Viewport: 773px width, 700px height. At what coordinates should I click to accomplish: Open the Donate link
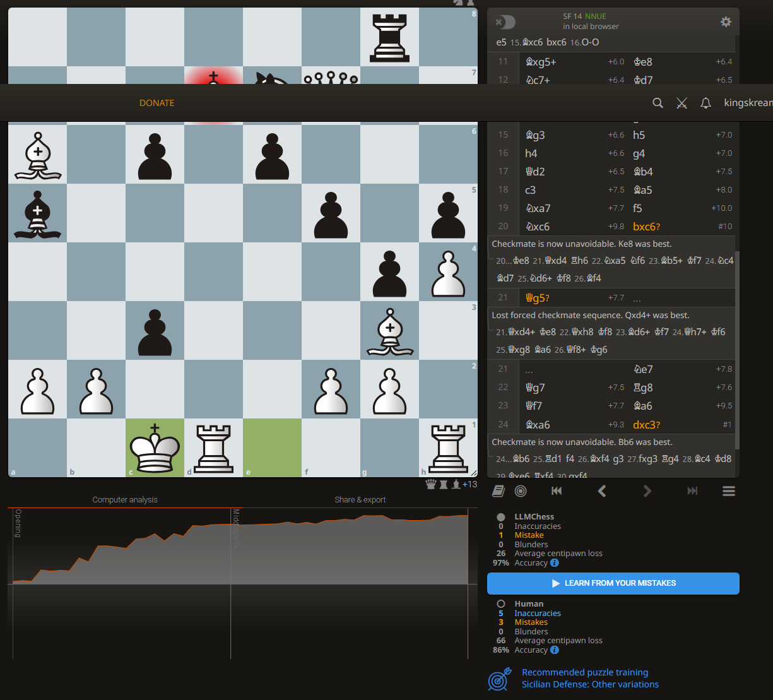tap(156, 103)
